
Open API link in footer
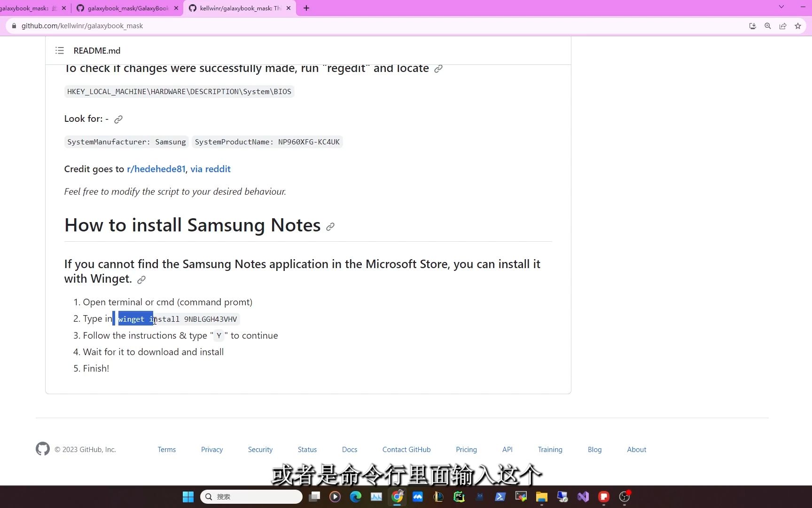click(507, 450)
